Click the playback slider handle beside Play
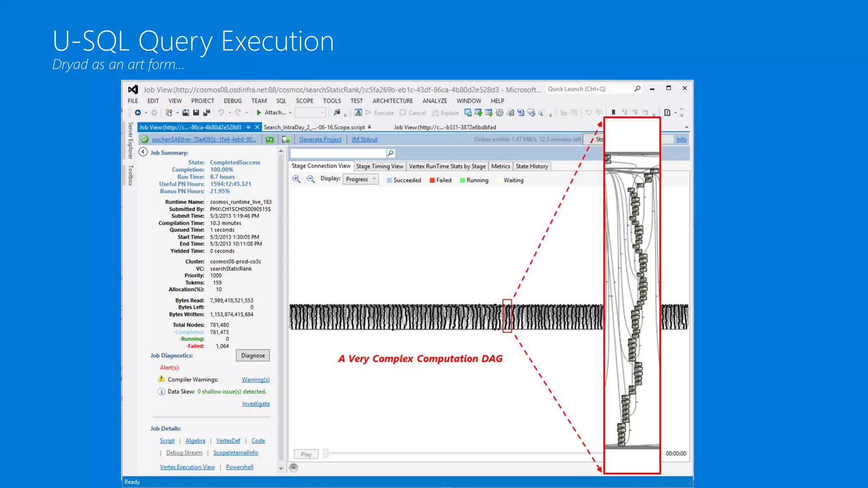 tap(325, 454)
